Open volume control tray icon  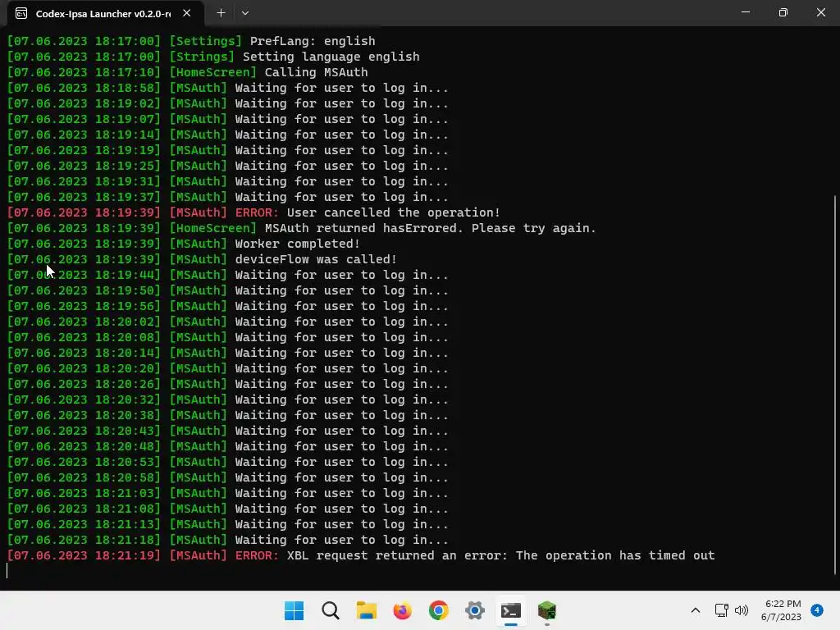coord(742,610)
